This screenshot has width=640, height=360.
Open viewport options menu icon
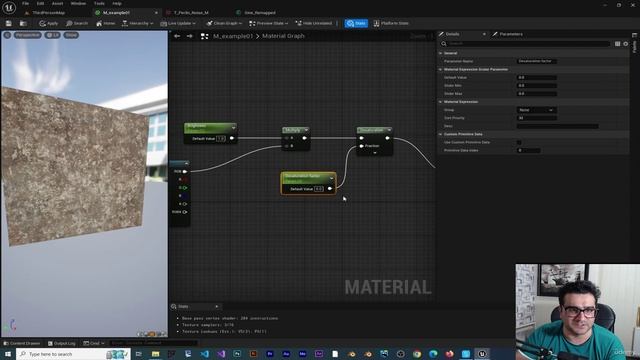[x=7, y=35]
